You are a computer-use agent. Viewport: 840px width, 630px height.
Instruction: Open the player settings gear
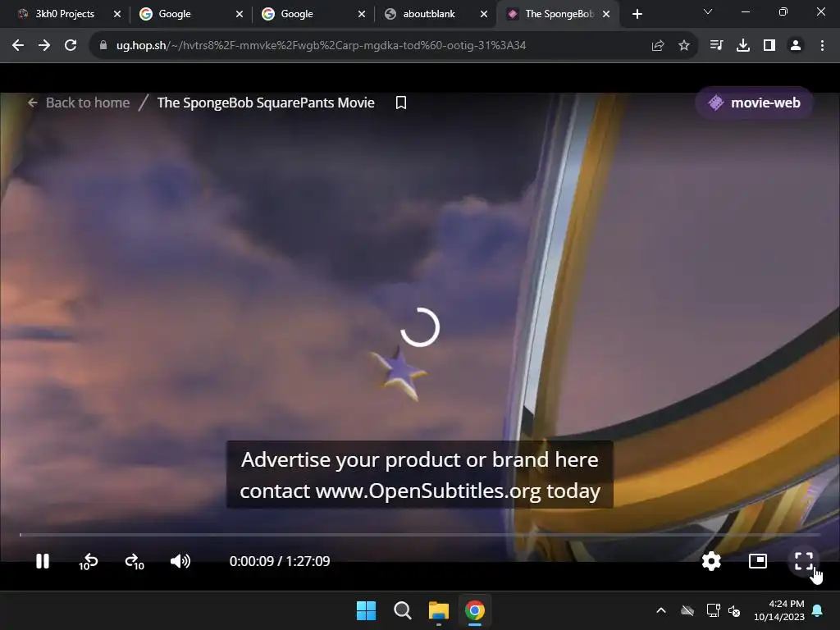711,561
